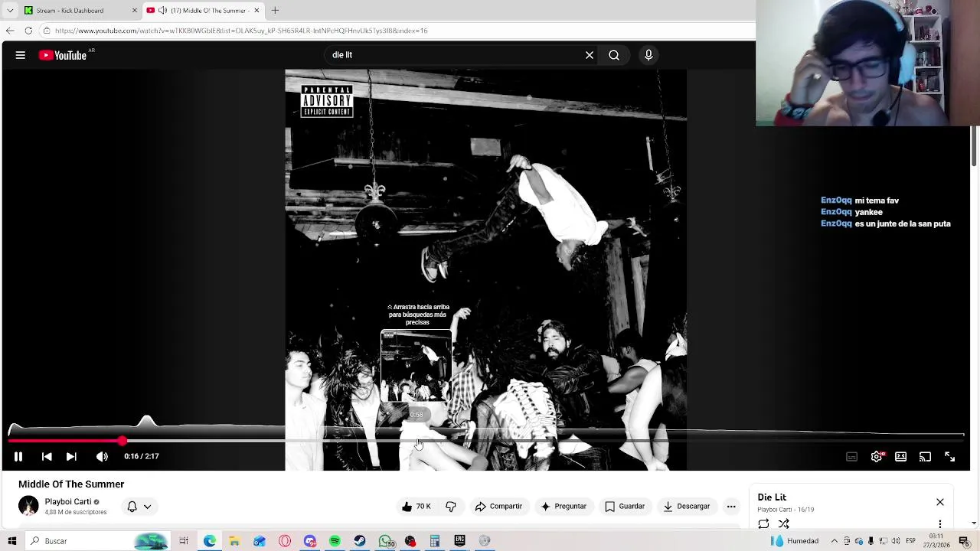980x551 pixels.
Task: Dislike the video with thumbs-down
Action: [451, 507]
